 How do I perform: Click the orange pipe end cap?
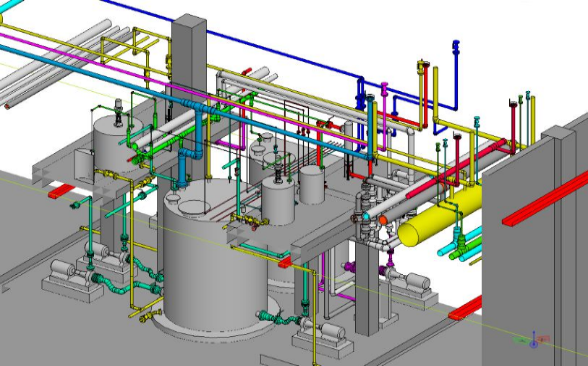click(383, 220)
